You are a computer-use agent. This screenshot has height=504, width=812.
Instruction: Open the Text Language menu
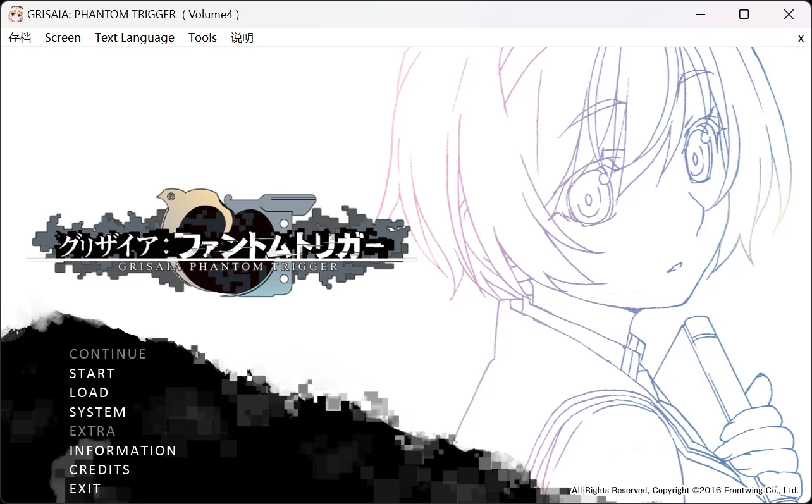coord(134,38)
